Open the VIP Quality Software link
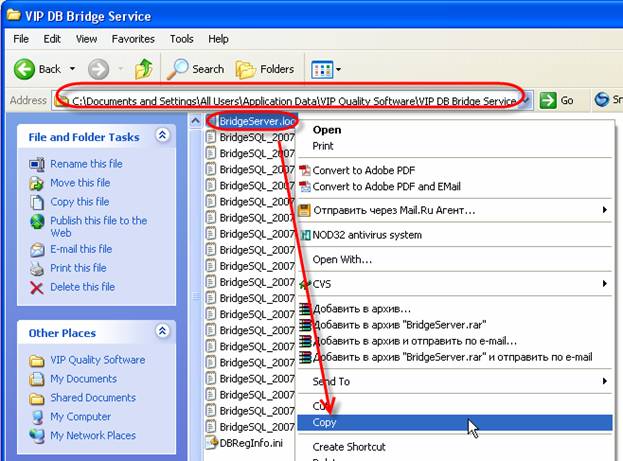Viewport: 623px width, 461px height. (97, 360)
